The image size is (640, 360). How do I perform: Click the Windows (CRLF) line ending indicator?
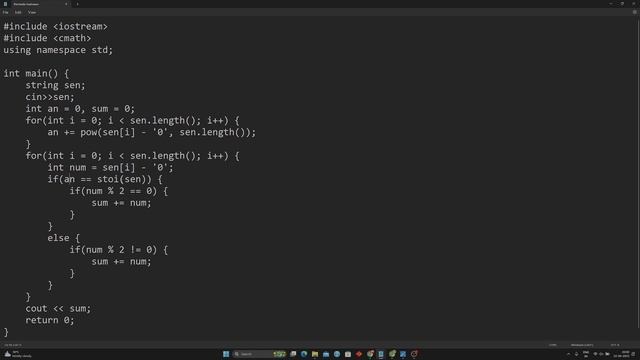pyautogui.click(x=582, y=345)
